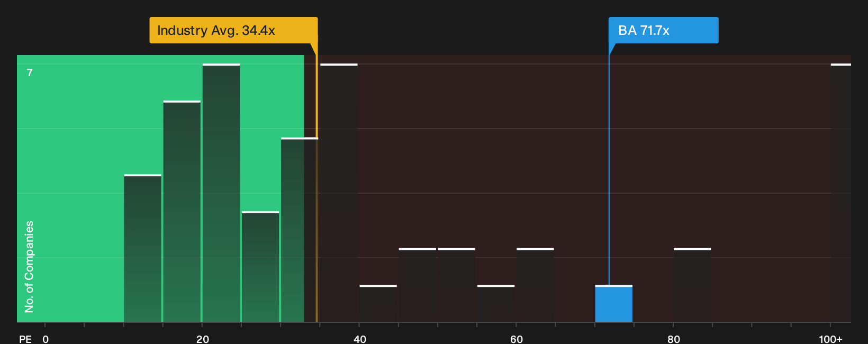Select the bar for PE 25-30

[x=260, y=267]
